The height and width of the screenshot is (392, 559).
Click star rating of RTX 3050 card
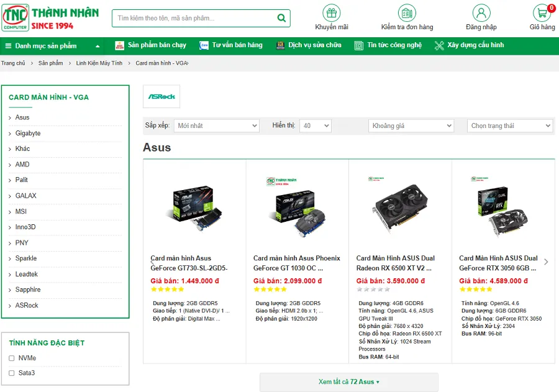point(476,289)
